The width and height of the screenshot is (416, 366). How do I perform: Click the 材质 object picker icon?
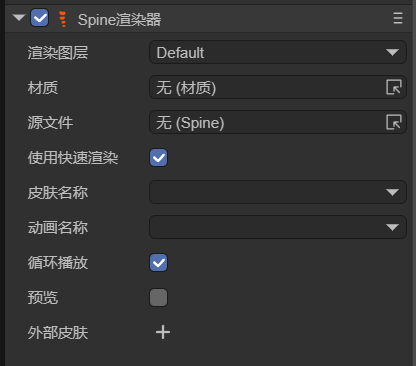394,87
